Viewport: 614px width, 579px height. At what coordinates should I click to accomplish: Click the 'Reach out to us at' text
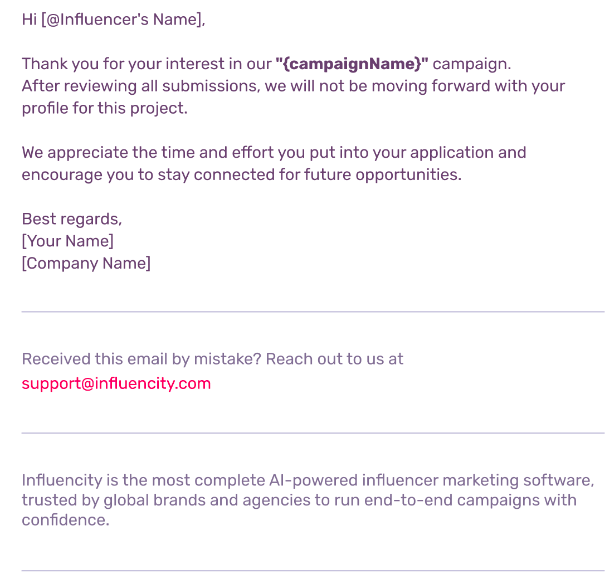tap(334, 359)
